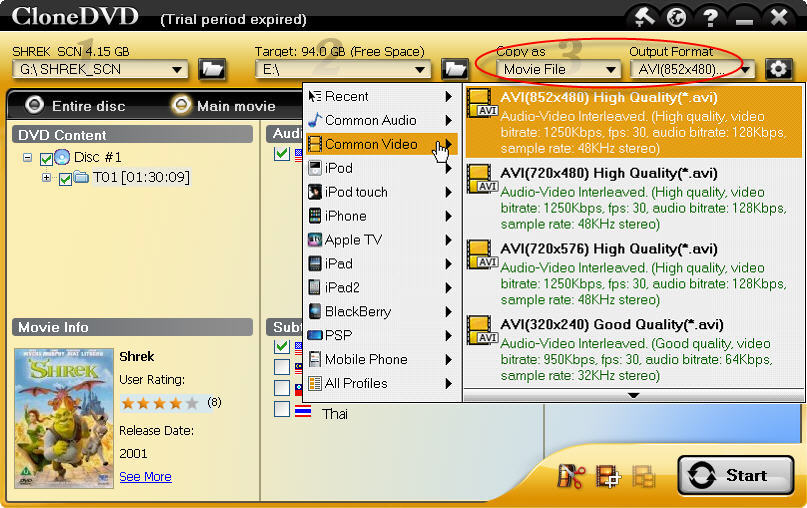The height and width of the screenshot is (508, 807).
Task: Open settings with the hammer tools icon
Action: pyautogui.click(x=644, y=17)
